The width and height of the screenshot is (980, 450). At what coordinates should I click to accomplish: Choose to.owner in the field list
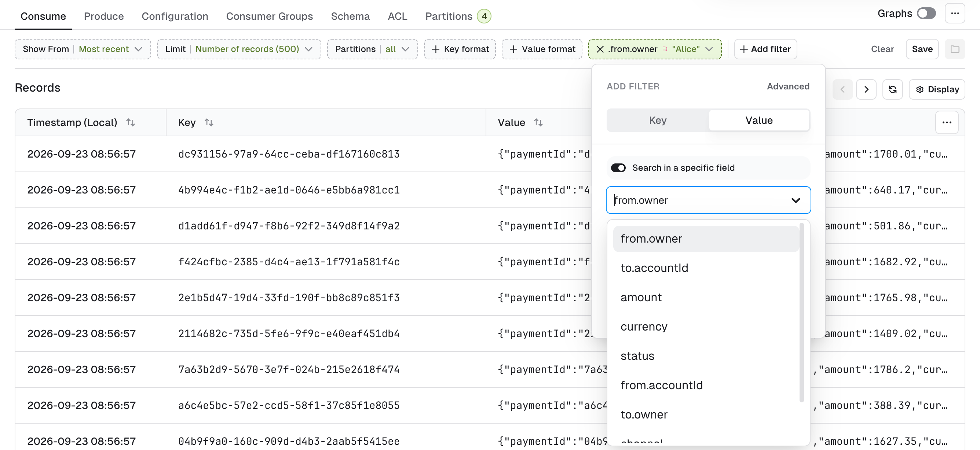(706, 414)
